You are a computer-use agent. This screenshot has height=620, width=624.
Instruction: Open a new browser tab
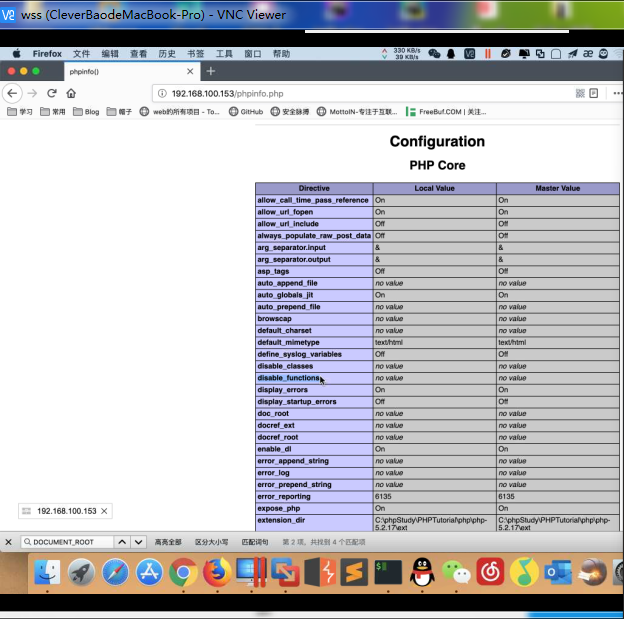[x=210, y=72]
